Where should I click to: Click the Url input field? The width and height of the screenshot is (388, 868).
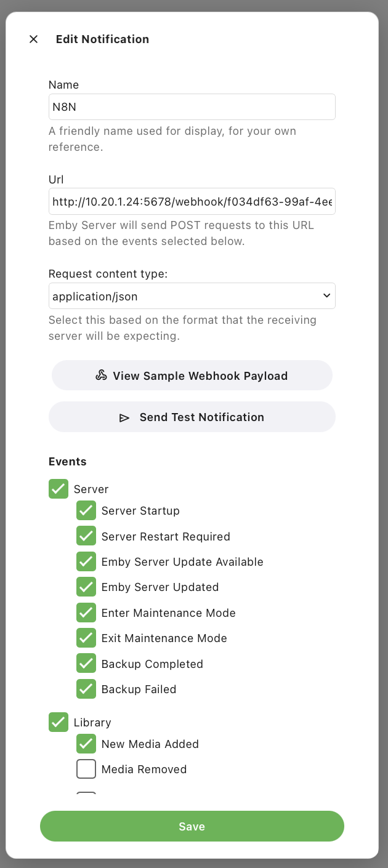(192, 201)
